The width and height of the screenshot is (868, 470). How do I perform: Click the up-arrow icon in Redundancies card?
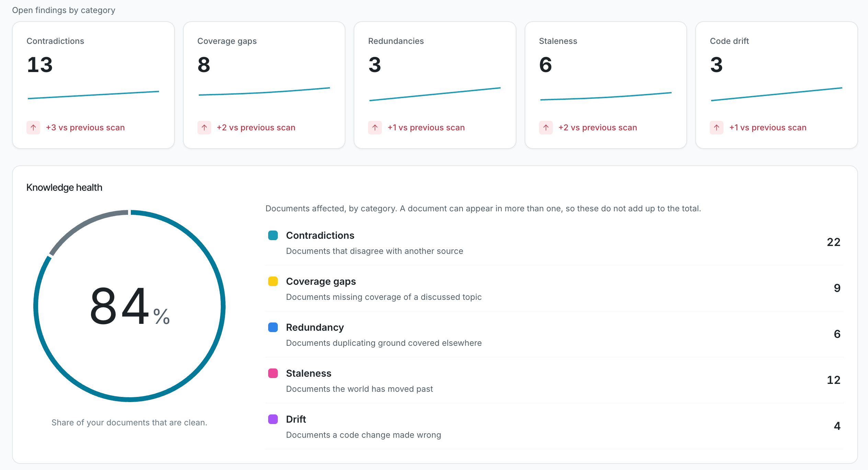375,128
